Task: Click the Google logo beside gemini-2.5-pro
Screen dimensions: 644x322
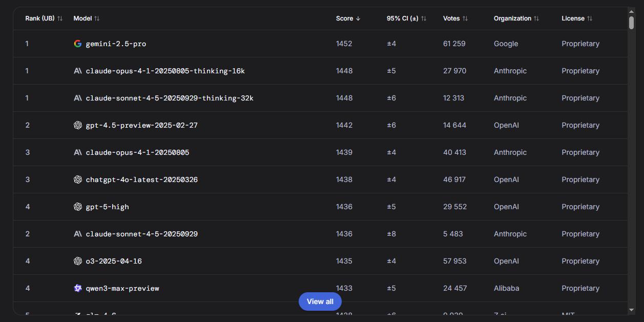Action: 78,44
